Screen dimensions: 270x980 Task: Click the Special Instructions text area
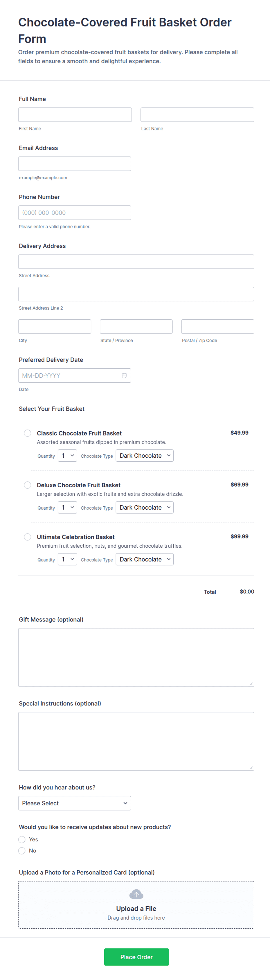point(136,741)
